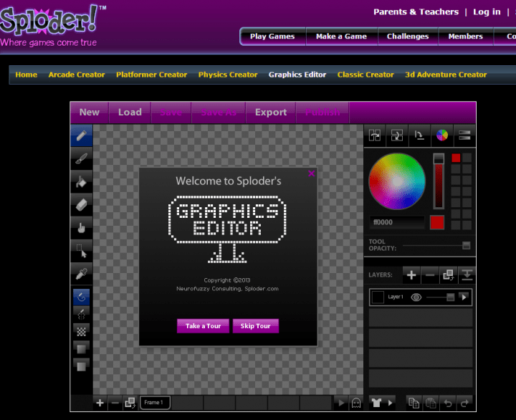The height and width of the screenshot is (420, 516).
Task: Open the Arcade Creator tab
Action: (77, 75)
